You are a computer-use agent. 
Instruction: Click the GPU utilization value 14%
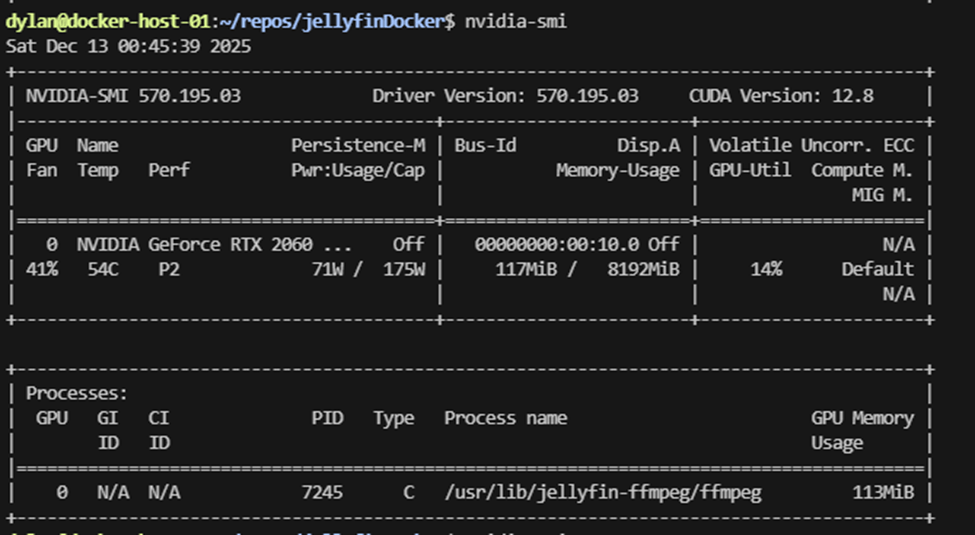coord(766,269)
